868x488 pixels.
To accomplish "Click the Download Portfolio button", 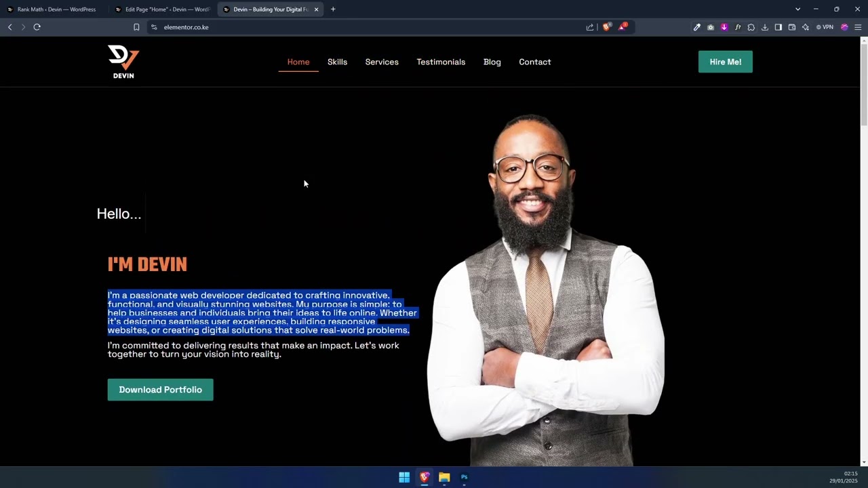I will 160,390.
